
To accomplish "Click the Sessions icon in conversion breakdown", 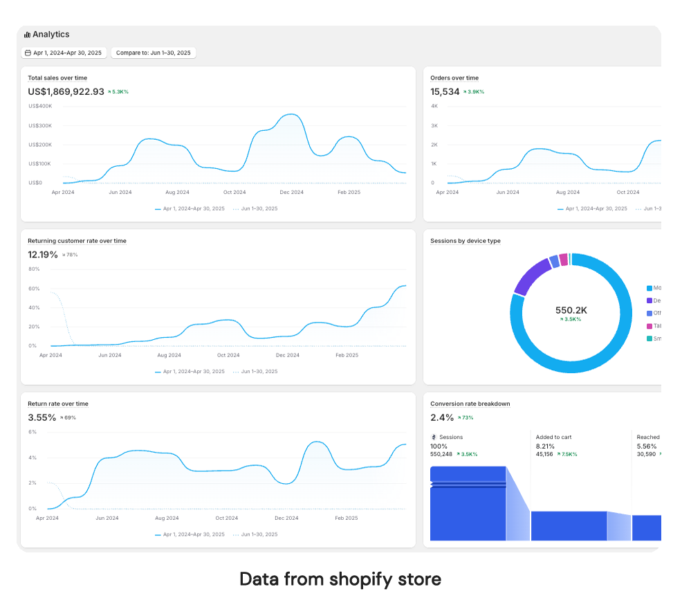I will pos(434,437).
